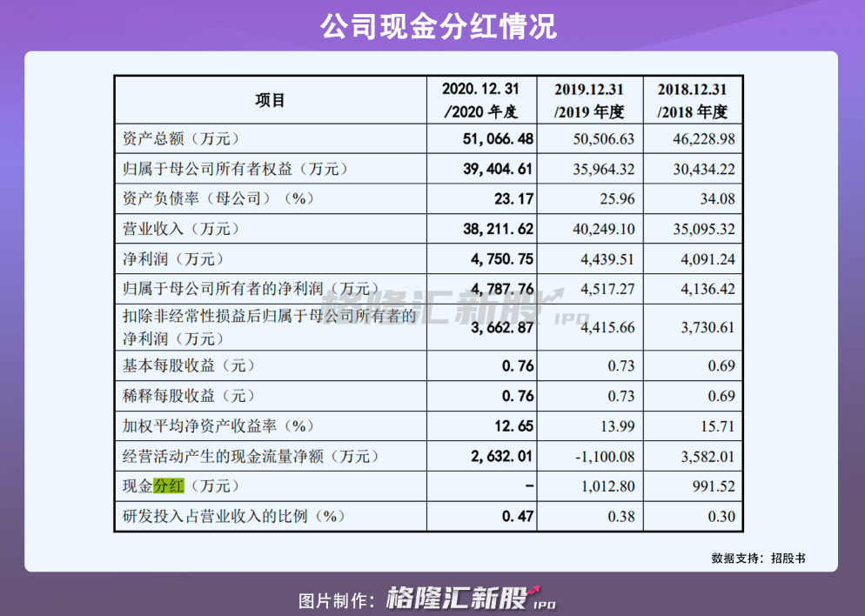The width and height of the screenshot is (865, 616).
Task: Select row label 稀释每股收益（元）
Action: [x=188, y=395]
